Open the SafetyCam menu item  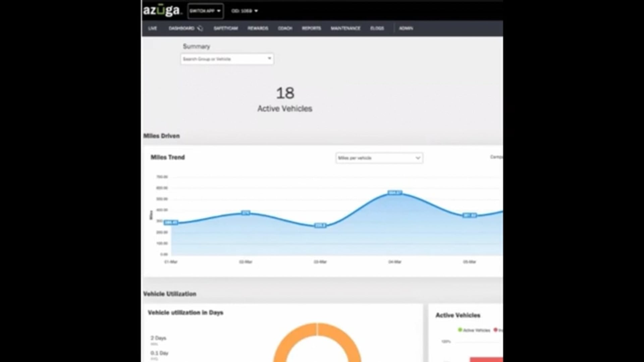click(226, 28)
